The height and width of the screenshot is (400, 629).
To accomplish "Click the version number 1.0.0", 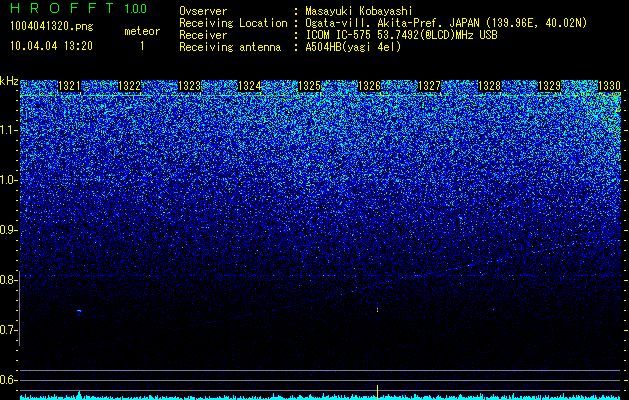I will coord(135,9).
